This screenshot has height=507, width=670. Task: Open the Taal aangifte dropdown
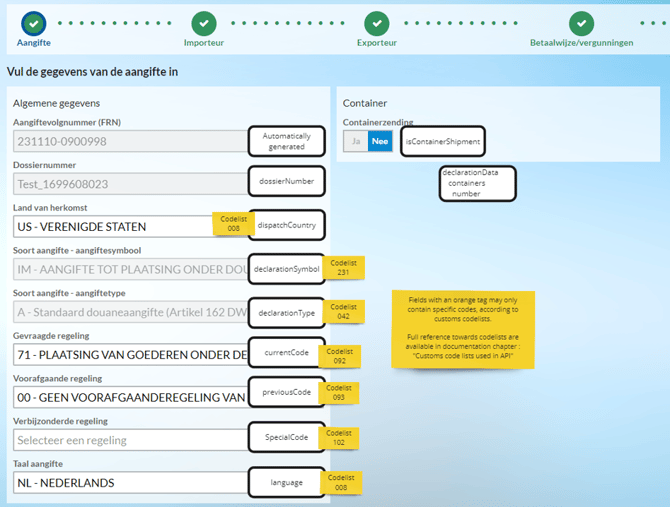tap(131, 483)
